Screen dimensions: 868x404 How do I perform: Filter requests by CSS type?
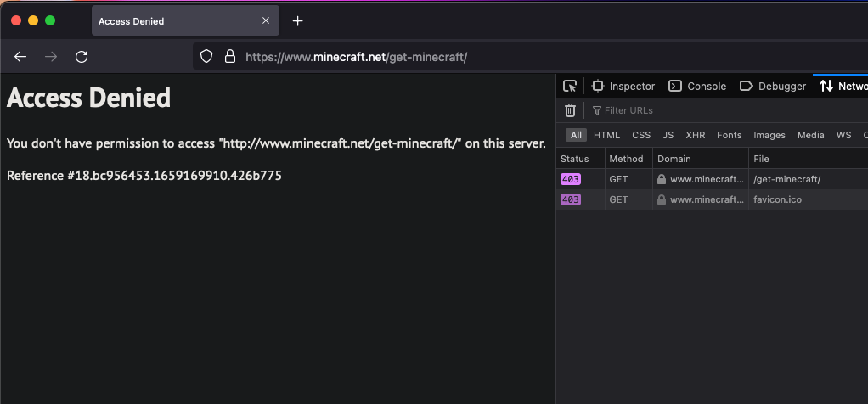(641, 135)
